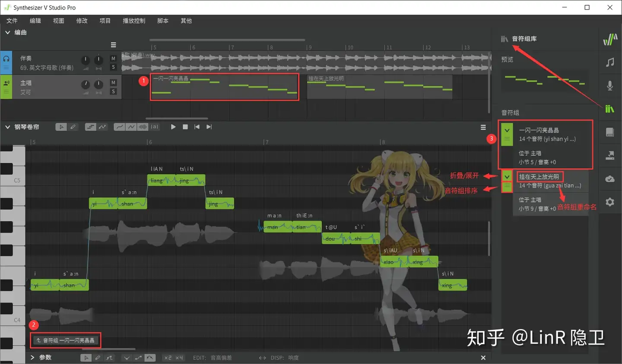Close the parameters panel with X

coord(483,358)
